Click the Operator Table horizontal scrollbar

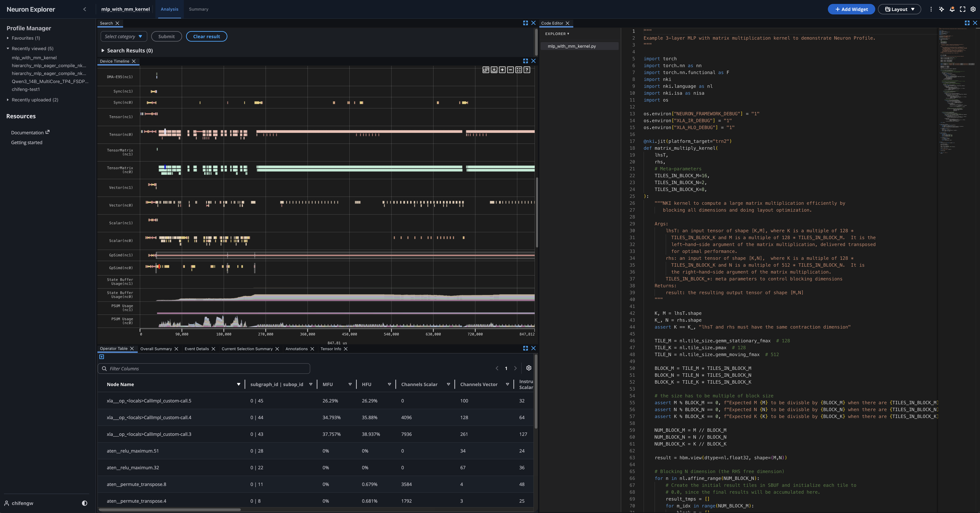point(170,510)
